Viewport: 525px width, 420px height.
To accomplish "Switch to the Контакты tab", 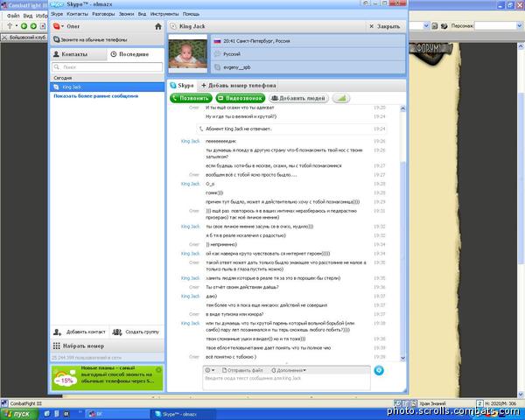I will [79, 54].
